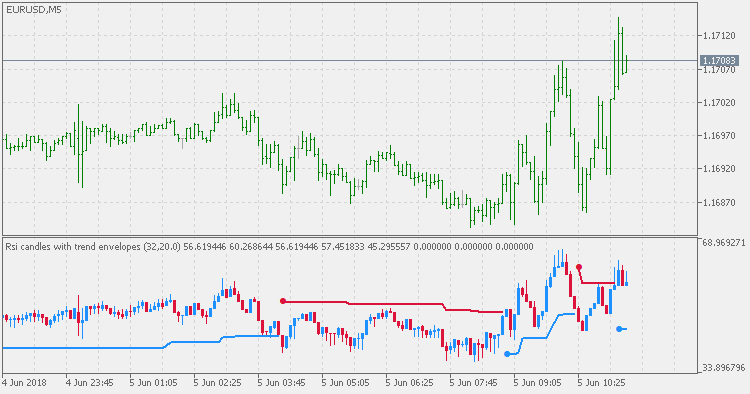Click the 5 Jun 07:45 time label
The image size is (750, 394).
click(x=473, y=383)
